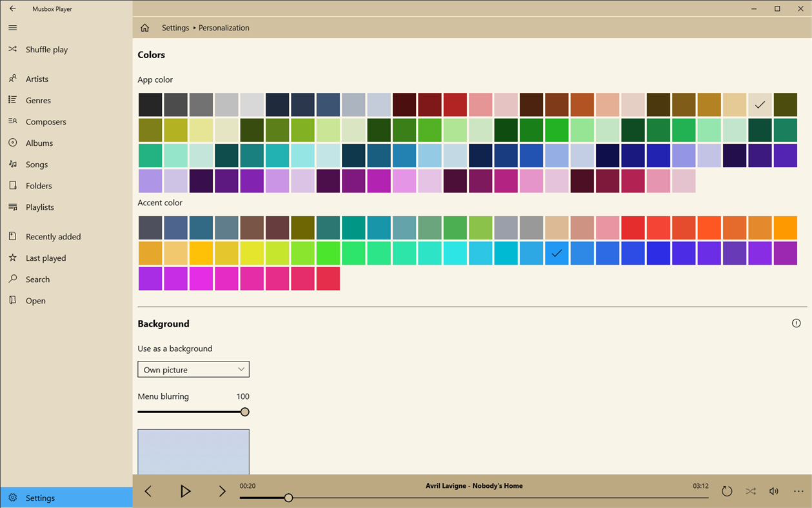Click the repeat playback icon
The image size is (812, 508).
[x=727, y=491]
